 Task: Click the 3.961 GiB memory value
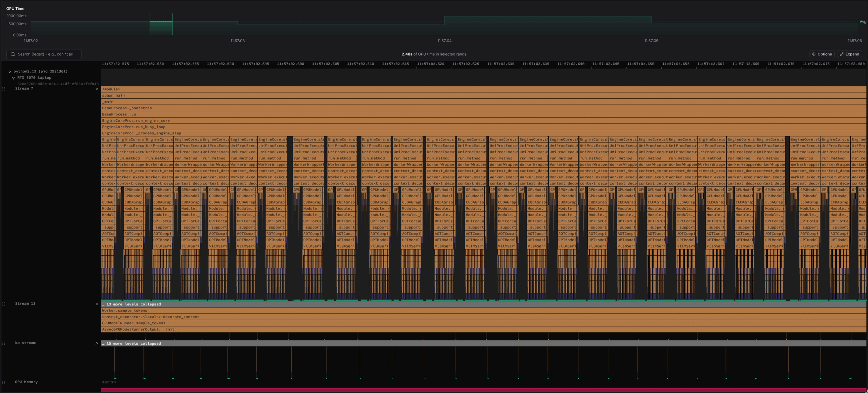(x=109, y=382)
